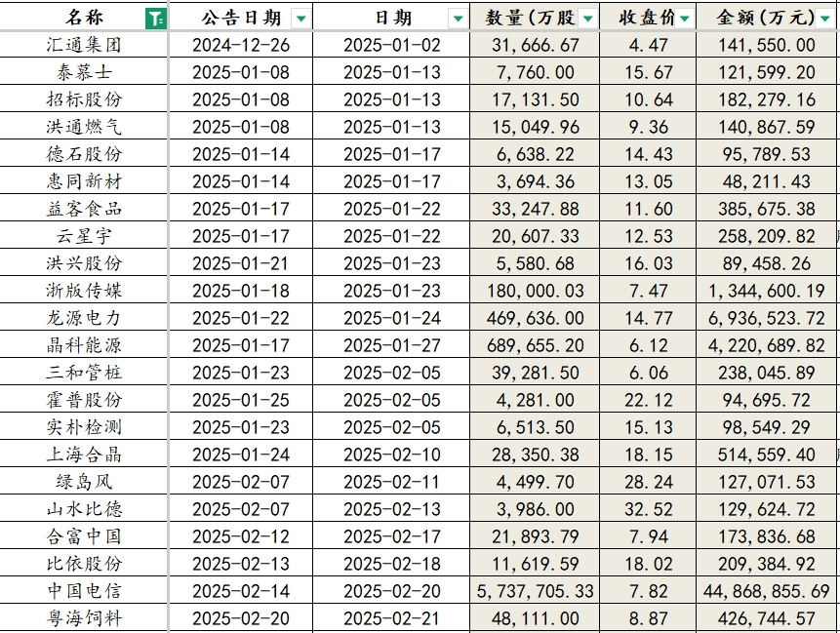Select amount cell 48,211.43
The image size is (840, 633).
click(x=767, y=181)
